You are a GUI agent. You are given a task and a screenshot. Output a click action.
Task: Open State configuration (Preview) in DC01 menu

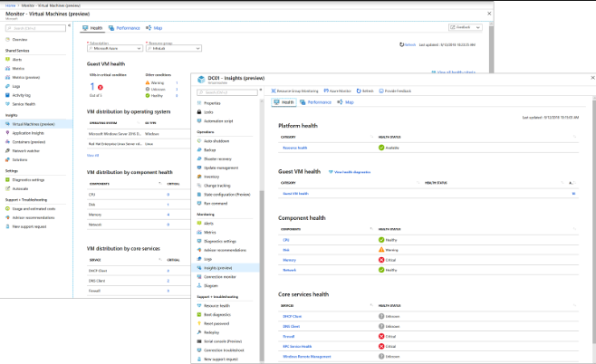[x=227, y=195]
